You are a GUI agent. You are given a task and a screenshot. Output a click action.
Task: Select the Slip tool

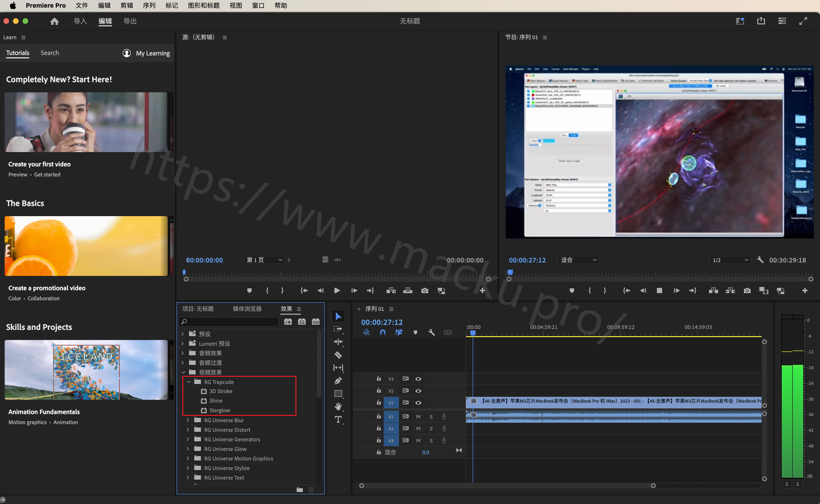(x=338, y=368)
